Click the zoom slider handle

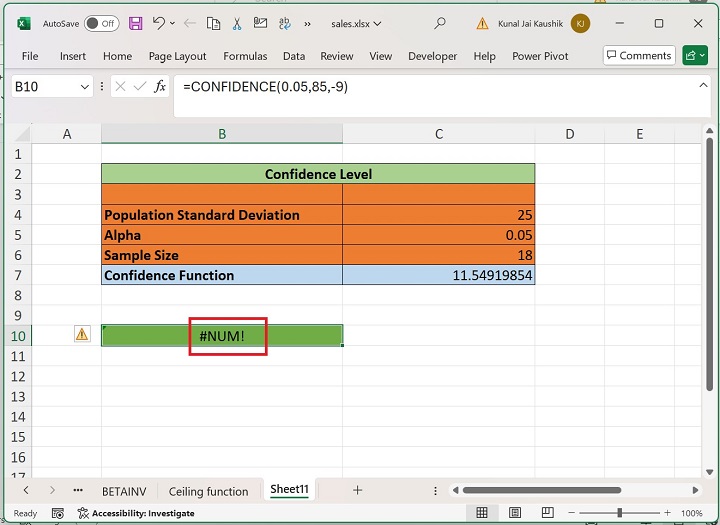[620, 513]
